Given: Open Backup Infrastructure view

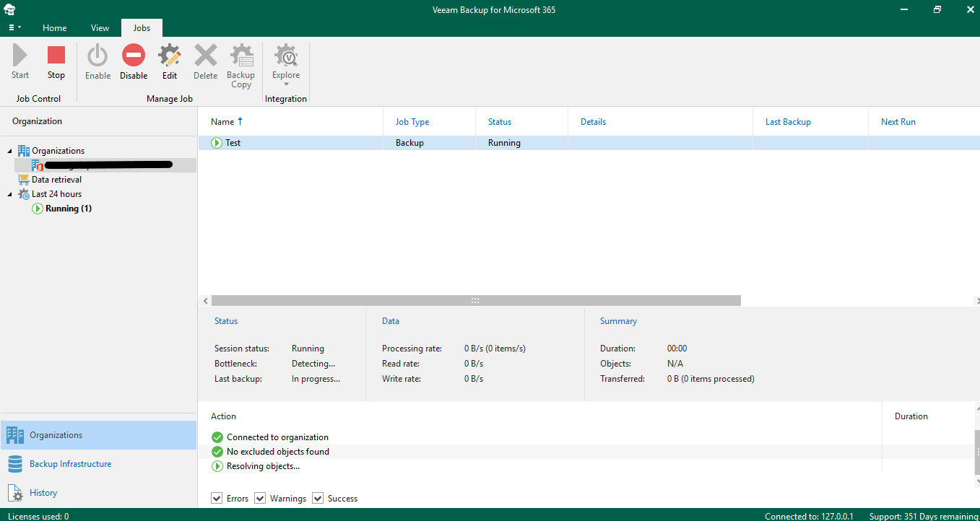Looking at the screenshot, I should pyautogui.click(x=70, y=464).
